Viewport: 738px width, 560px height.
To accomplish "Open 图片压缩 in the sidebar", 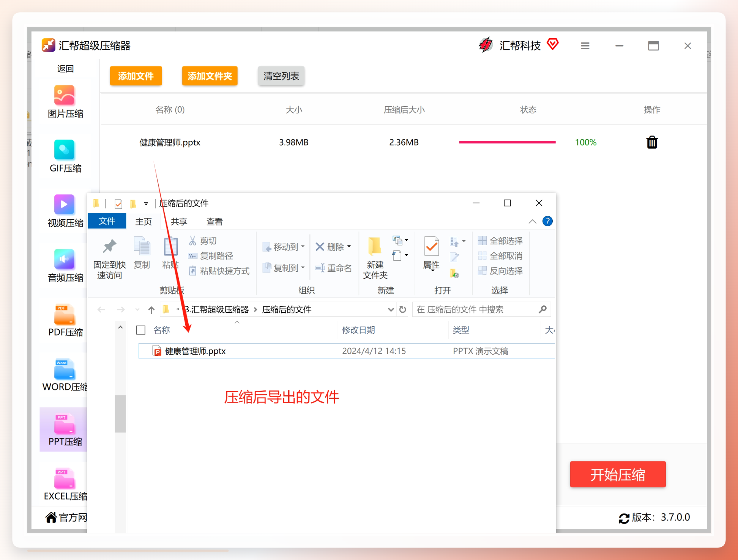I will [65, 102].
